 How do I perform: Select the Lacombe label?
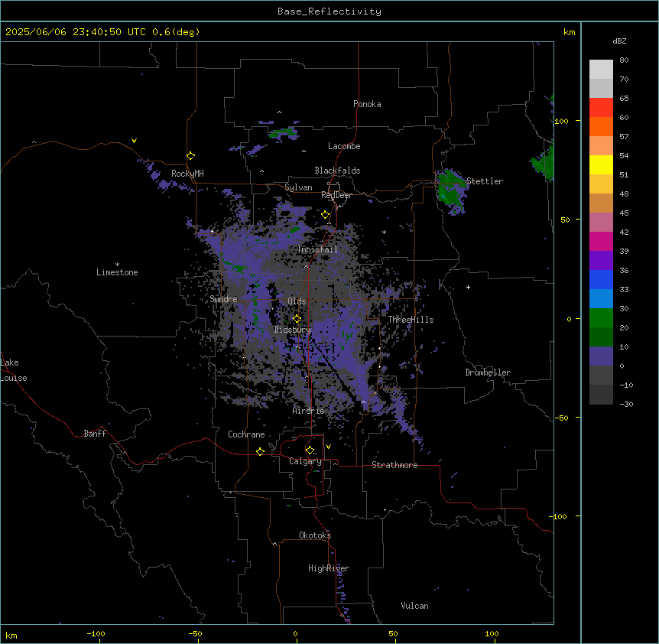point(344,146)
